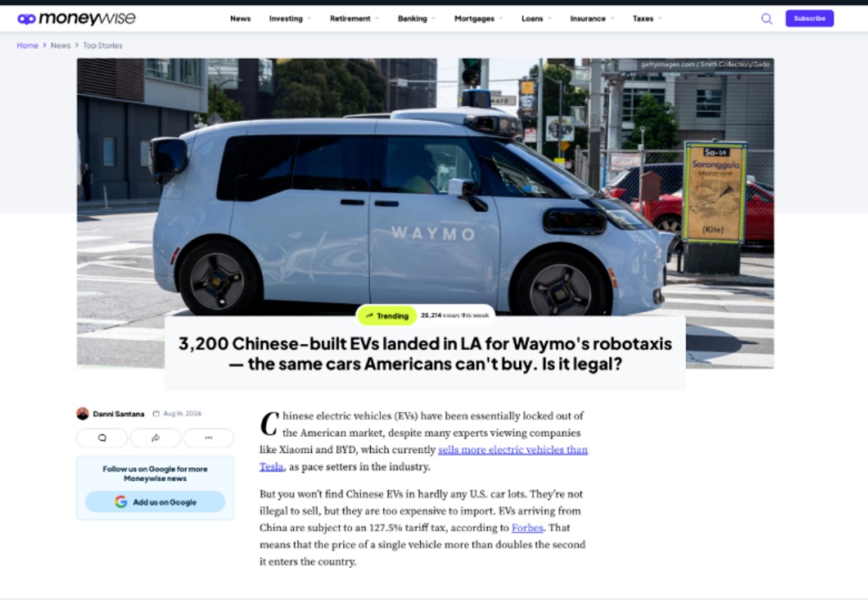Screen dimensions: 868x600
Task: Open the Insurance menu item
Action: tap(588, 19)
